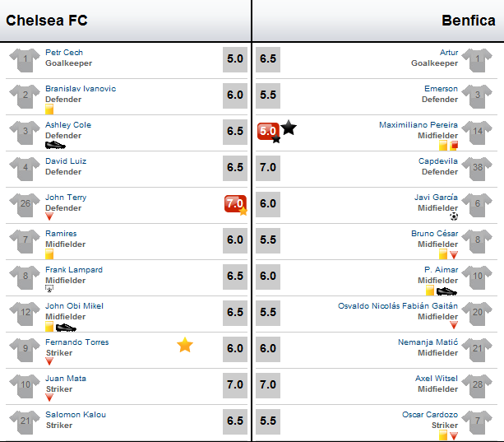Click Oscar Cardozo's number 7 shirt
504x442 pixels.
[477, 422]
